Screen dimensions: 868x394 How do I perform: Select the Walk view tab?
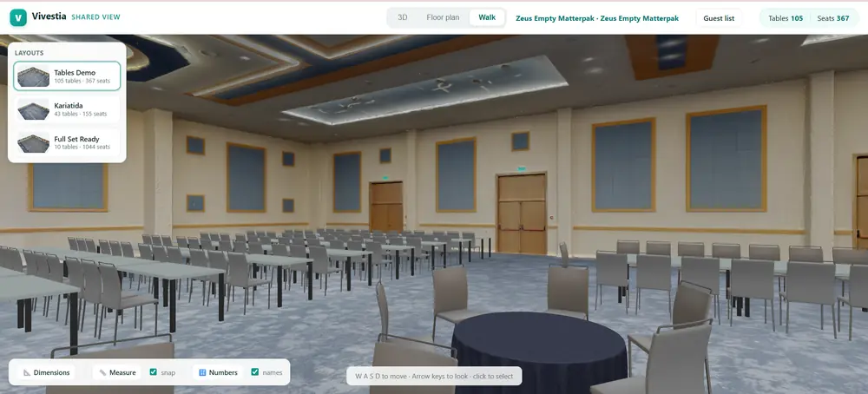[487, 17]
